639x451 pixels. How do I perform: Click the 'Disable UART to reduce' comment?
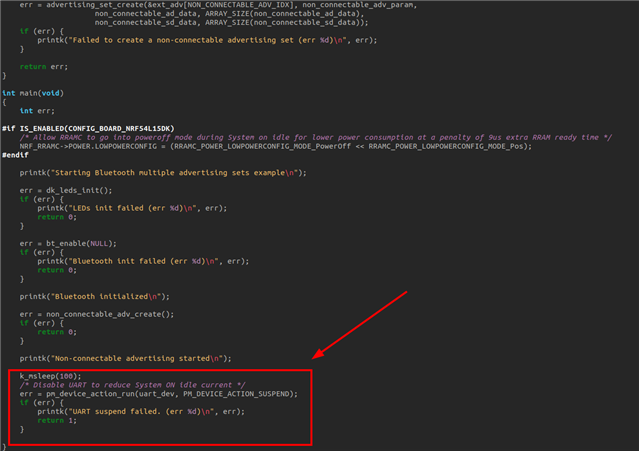click(132, 385)
